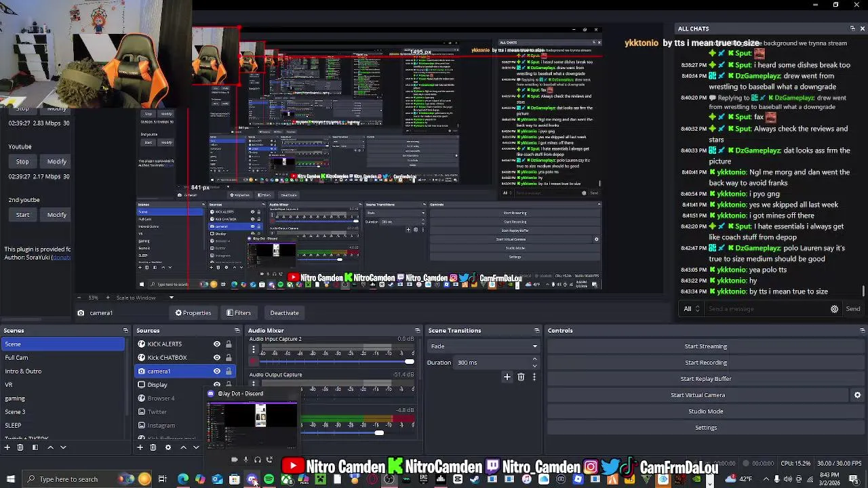Hide the Kick CHATBOX source
This screenshot has width=868, height=488.
[x=217, y=358]
